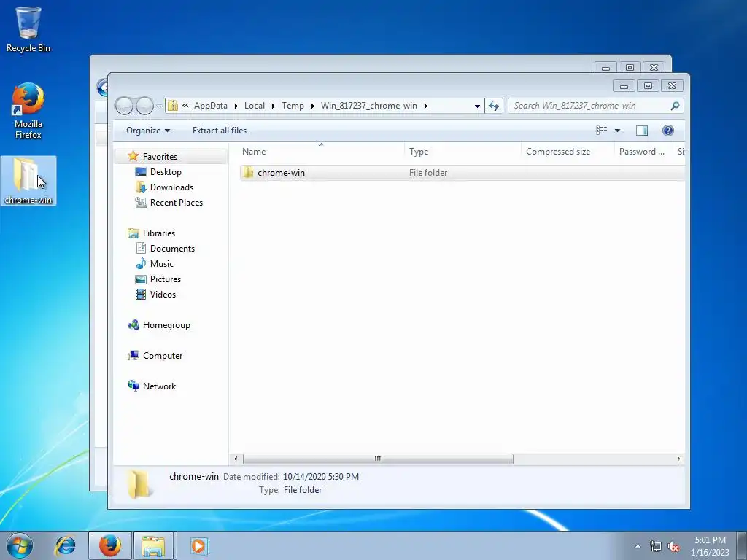The height and width of the screenshot is (560, 747).
Task: Click the AppData breadcrumb segment
Action: [211, 106]
